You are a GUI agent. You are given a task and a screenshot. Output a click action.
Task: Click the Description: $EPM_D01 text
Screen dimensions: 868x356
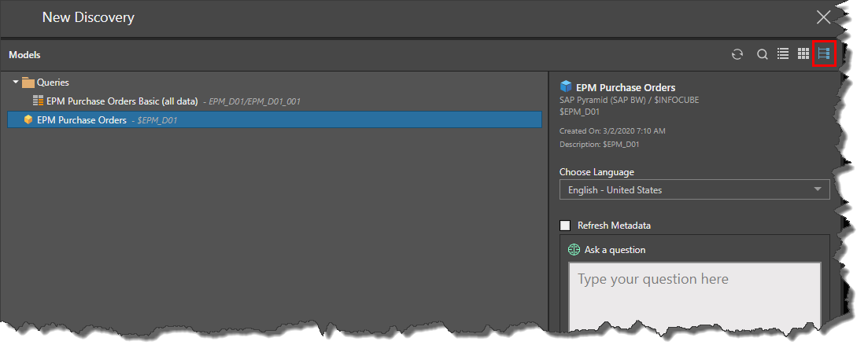pos(600,145)
